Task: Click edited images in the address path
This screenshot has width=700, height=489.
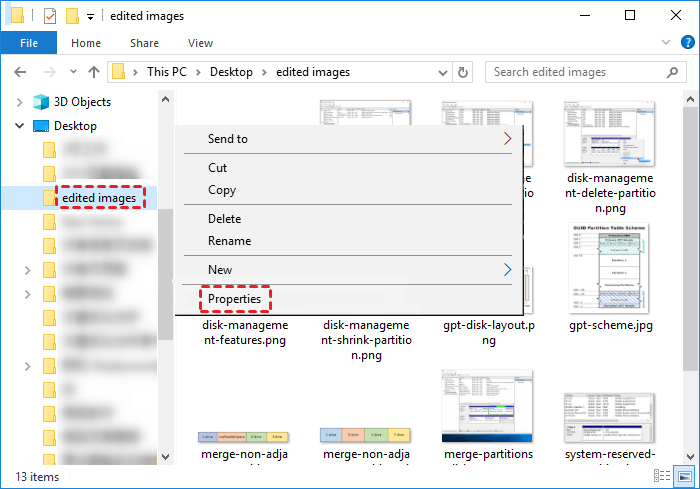Action: pyautogui.click(x=313, y=72)
